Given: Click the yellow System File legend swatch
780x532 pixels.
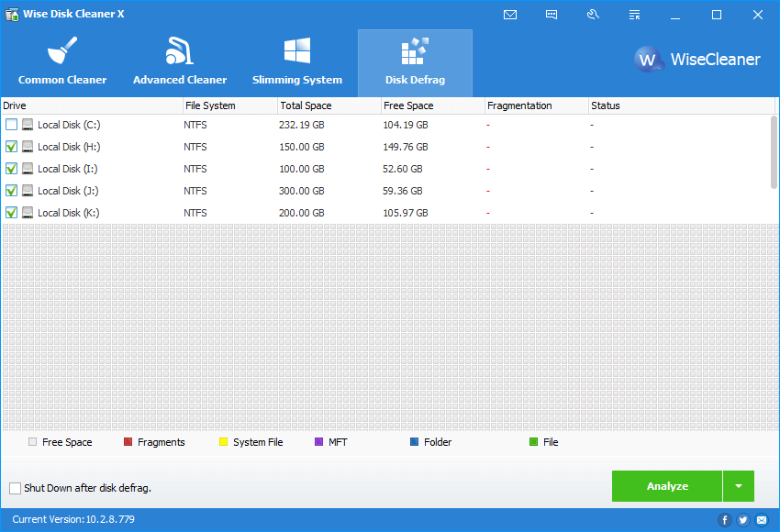Looking at the screenshot, I should [223, 441].
